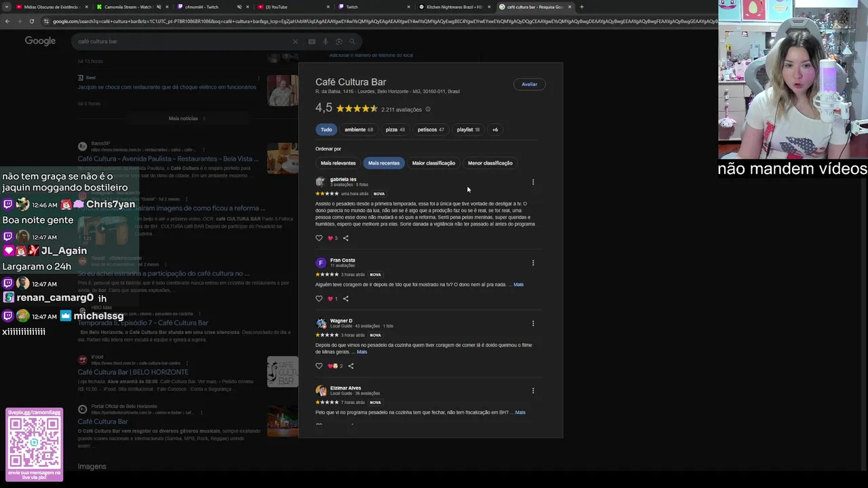The image size is (868, 488).
Task: Open Portal Oficial Café Cultura Bar link
Action: [x=102, y=422]
